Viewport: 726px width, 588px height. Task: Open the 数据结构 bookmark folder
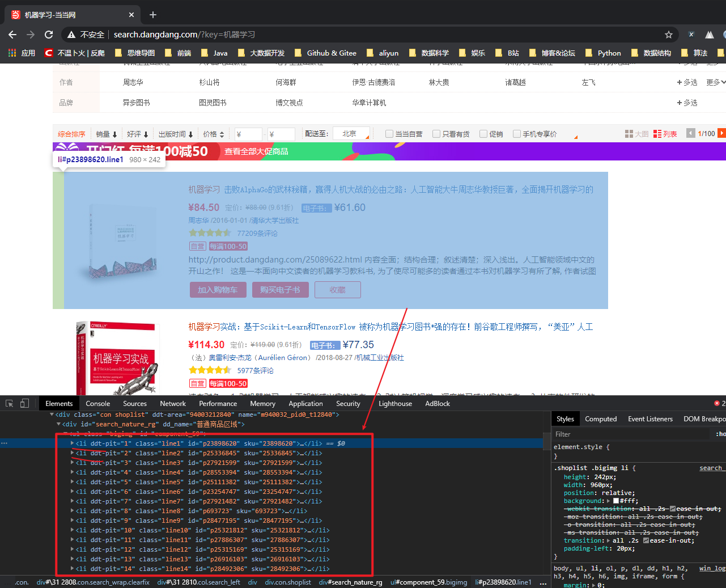coord(651,53)
